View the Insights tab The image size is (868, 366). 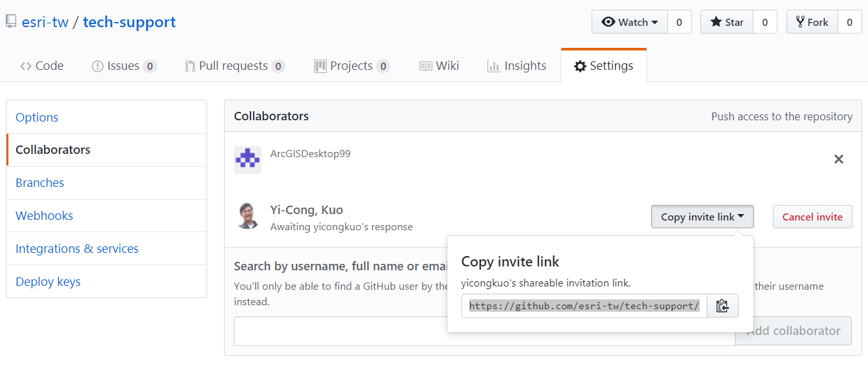point(517,66)
